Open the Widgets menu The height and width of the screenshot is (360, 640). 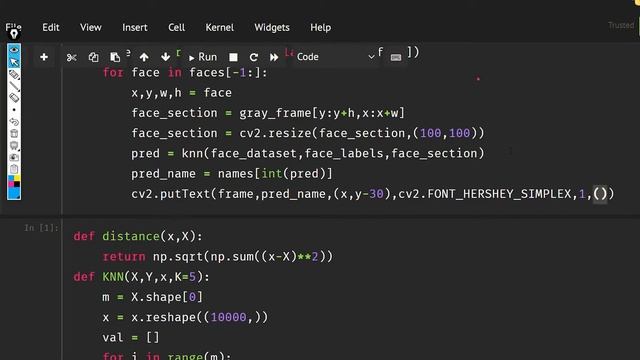(x=272, y=27)
